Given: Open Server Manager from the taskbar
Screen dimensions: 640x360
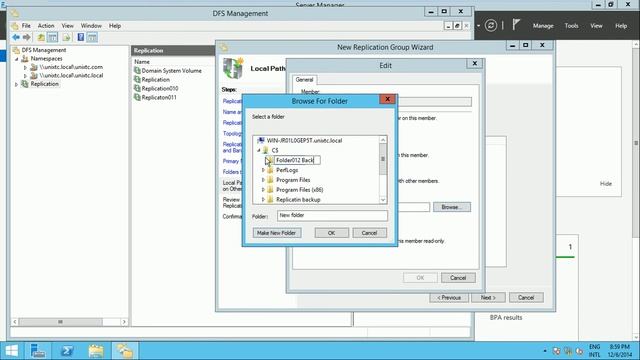Looking at the screenshot, I should [x=38, y=351].
